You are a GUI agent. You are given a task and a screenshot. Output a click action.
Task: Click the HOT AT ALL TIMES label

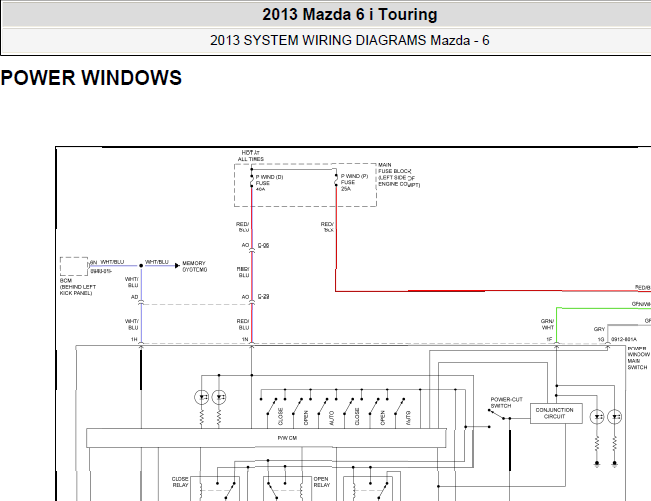250,156
